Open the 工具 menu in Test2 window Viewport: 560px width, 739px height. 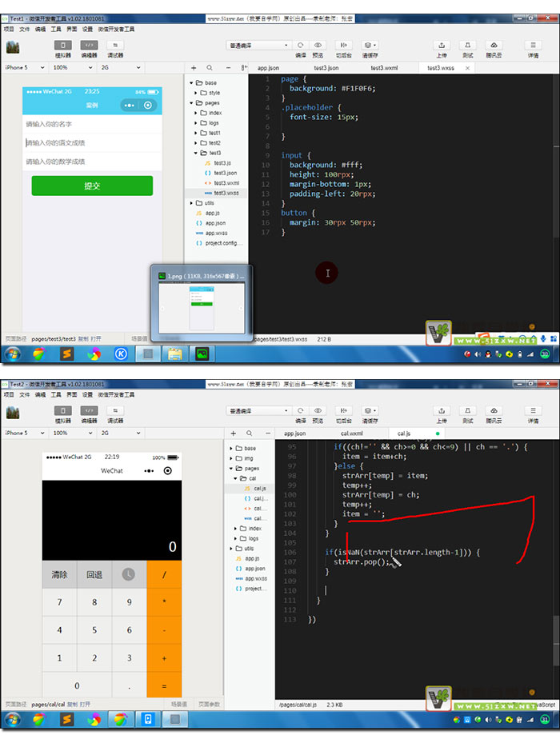(56, 394)
